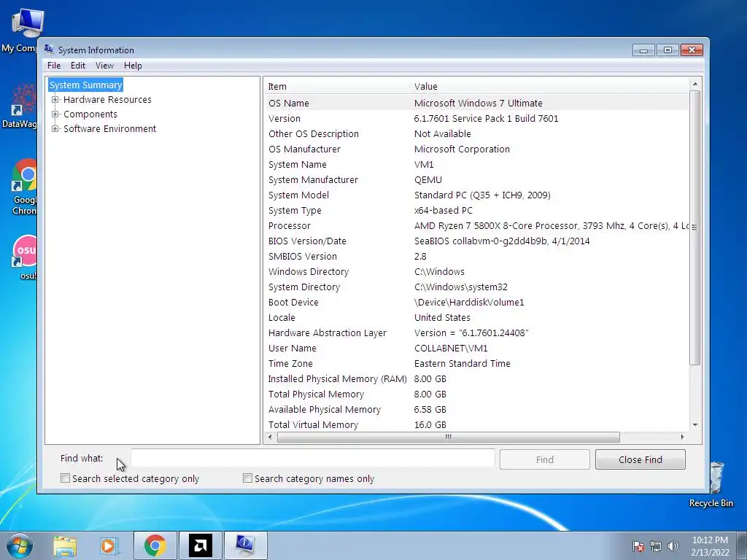The image size is (747, 560).
Task: Open the Action Center flag tray icon
Action: [638, 546]
